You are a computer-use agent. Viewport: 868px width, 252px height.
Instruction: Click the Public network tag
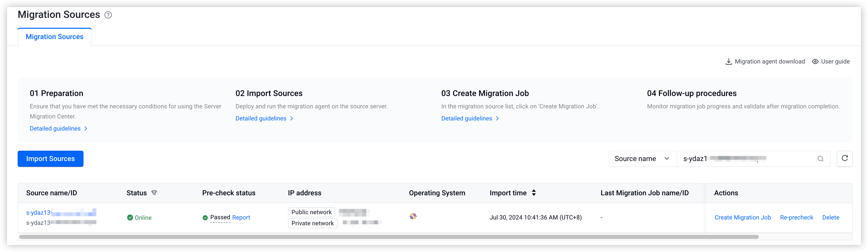(312, 212)
